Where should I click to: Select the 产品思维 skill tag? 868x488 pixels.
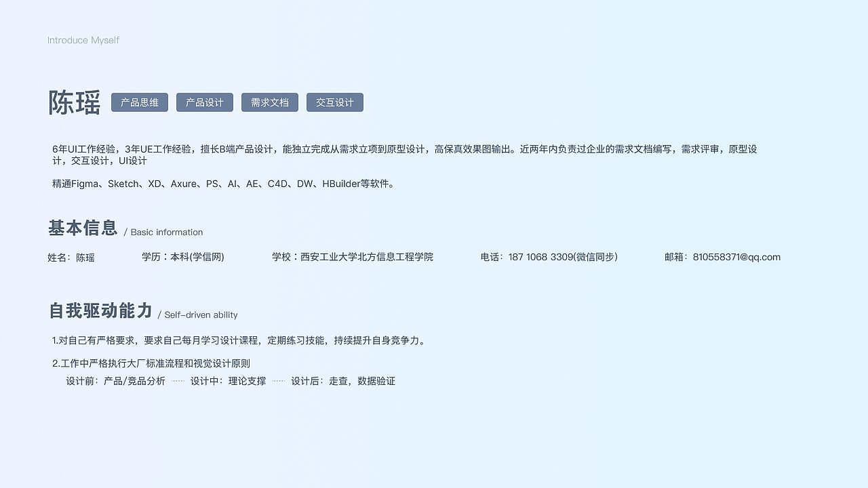point(139,102)
